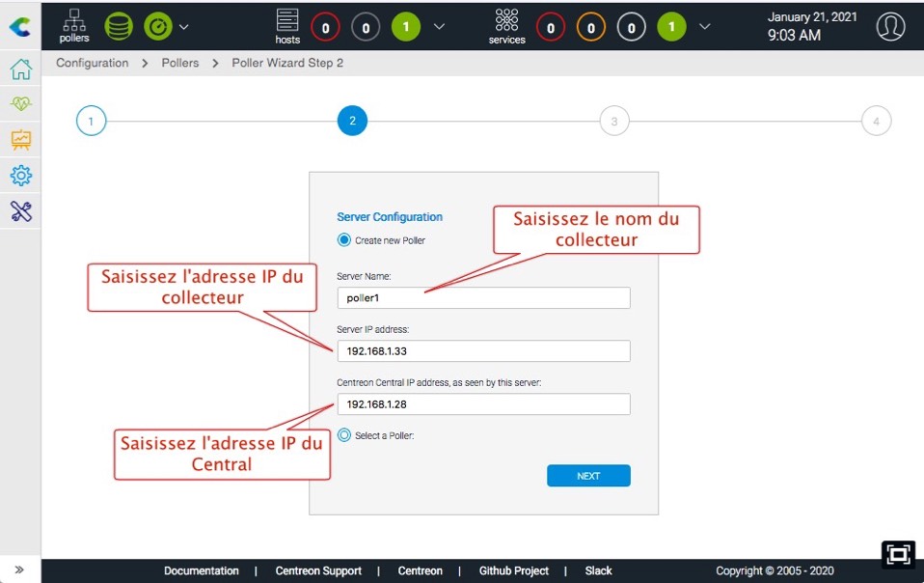
Task: Click the Configuration breadcrumb item
Action: point(92,63)
